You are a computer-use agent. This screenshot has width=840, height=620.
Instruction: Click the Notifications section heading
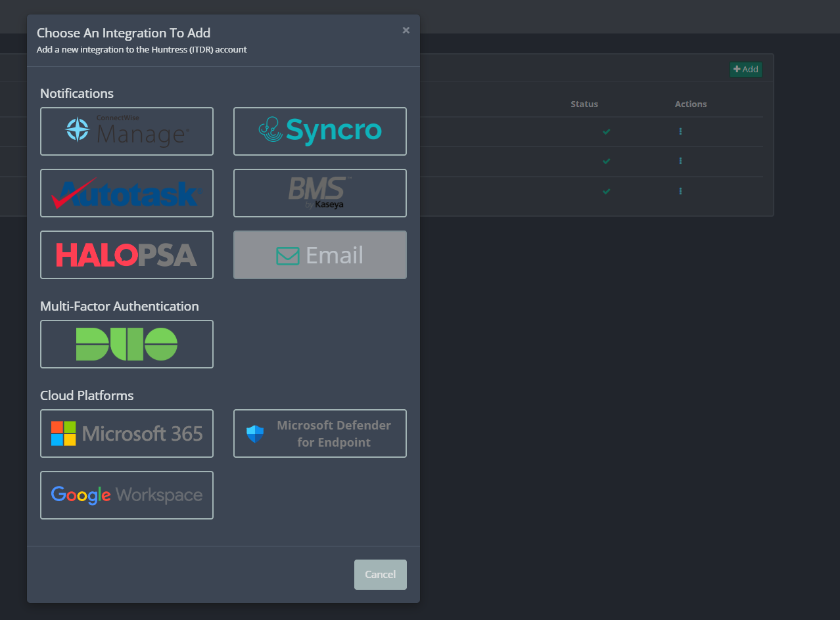pos(77,93)
